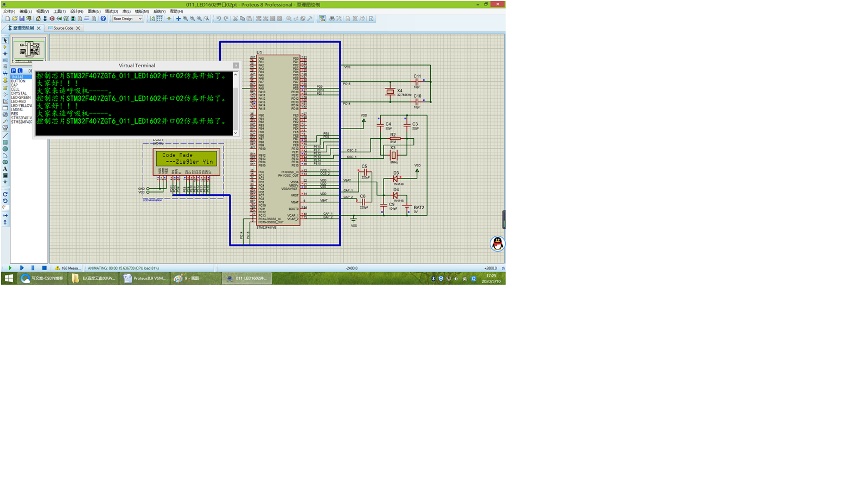Open the CSDN browser taskbar item
868x488 pixels.
pos(42,278)
